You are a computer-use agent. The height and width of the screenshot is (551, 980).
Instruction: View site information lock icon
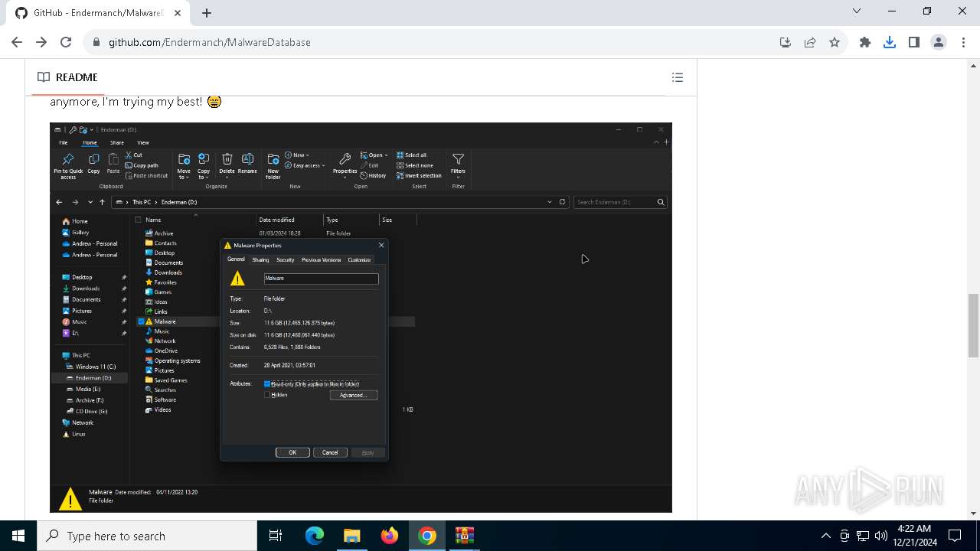point(96,42)
